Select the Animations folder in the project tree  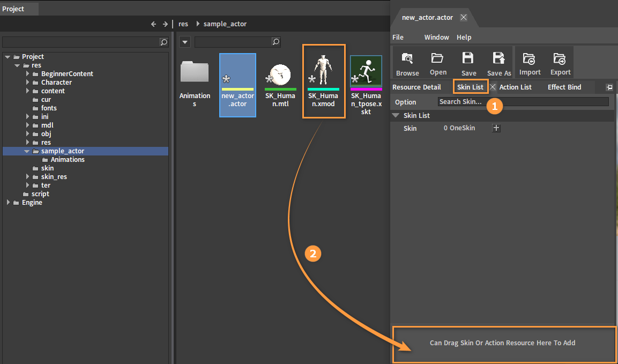[x=68, y=160]
